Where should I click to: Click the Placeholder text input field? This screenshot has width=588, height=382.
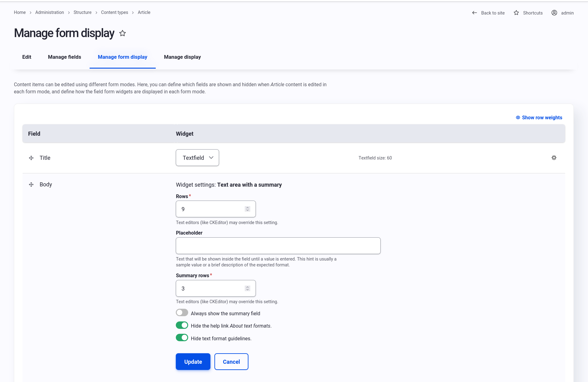tap(278, 246)
